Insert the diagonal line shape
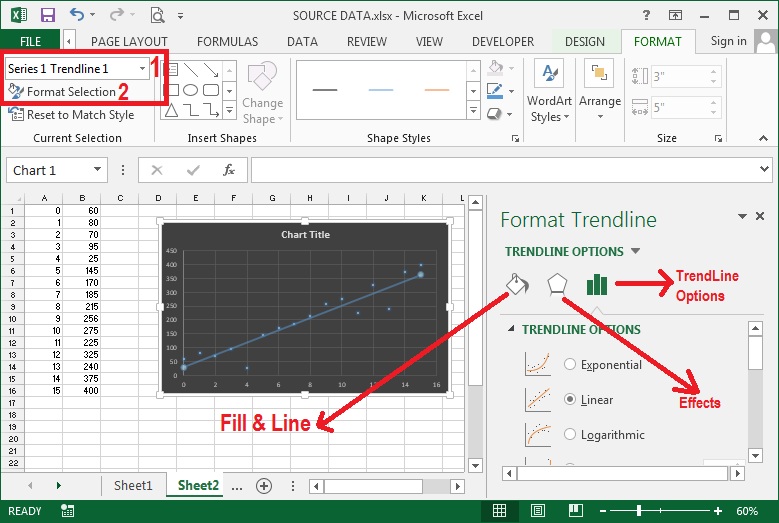Viewport: 779px width, 523px height. (x=191, y=70)
